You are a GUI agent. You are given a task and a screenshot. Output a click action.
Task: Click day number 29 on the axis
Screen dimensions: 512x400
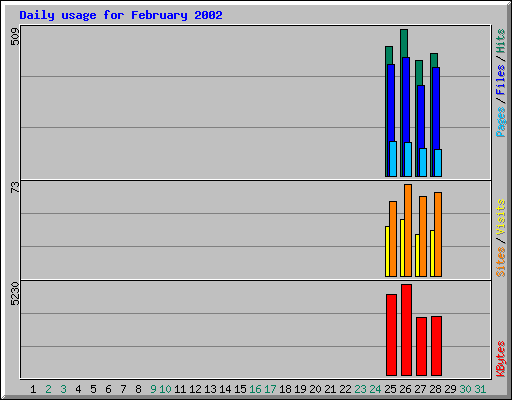point(450,389)
